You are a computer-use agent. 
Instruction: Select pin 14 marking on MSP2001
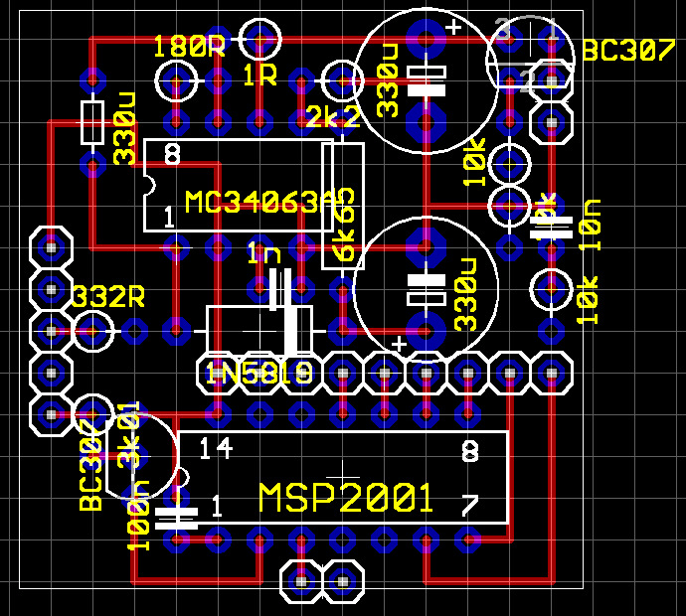click(216, 449)
